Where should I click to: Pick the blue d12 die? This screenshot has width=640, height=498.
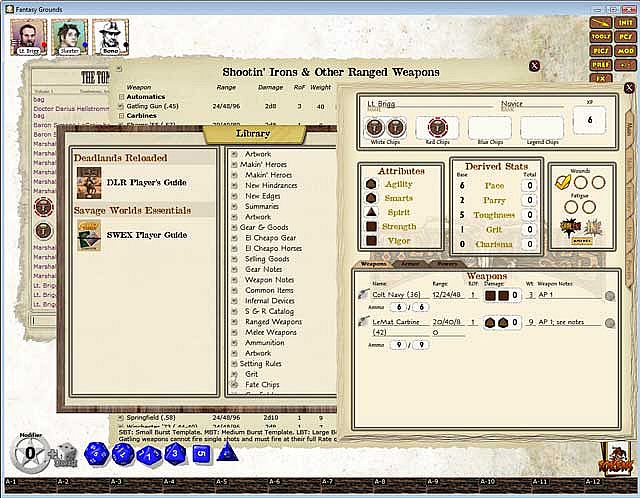pyautogui.click(x=123, y=454)
